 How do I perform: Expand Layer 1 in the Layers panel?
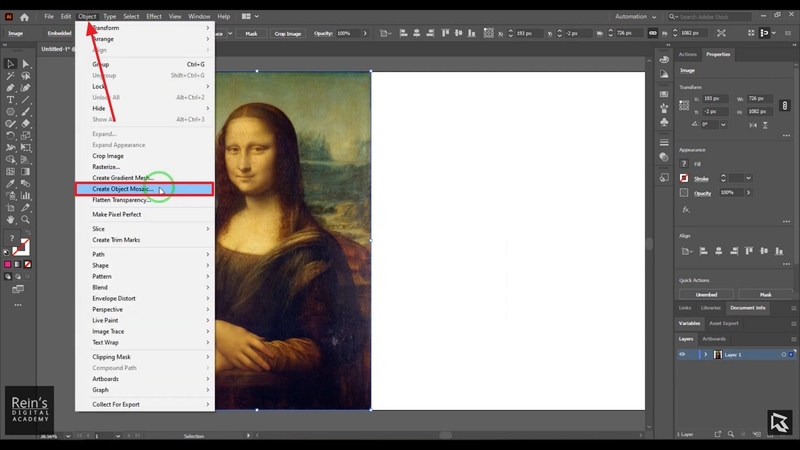[706, 355]
